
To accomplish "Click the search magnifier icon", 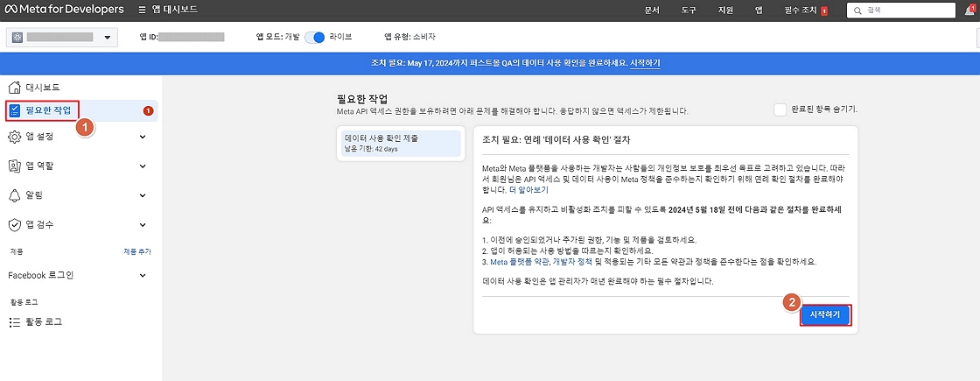I will 857,11.
